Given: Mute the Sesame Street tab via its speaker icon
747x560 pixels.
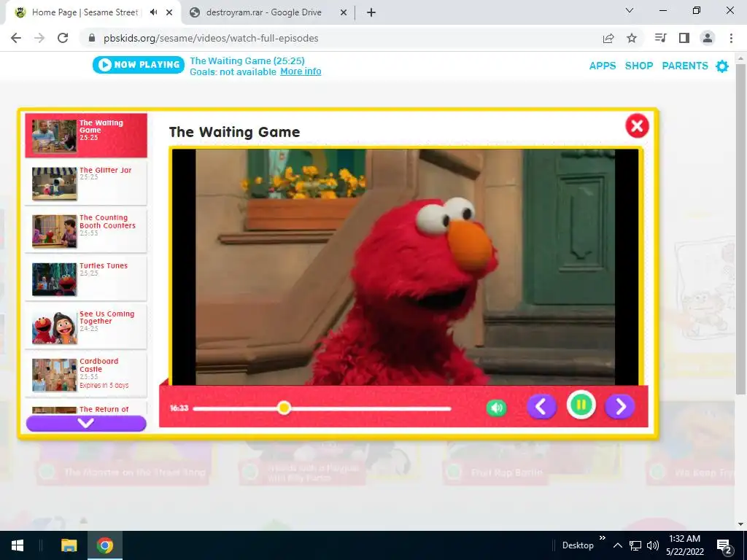Looking at the screenshot, I should [x=153, y=12].
